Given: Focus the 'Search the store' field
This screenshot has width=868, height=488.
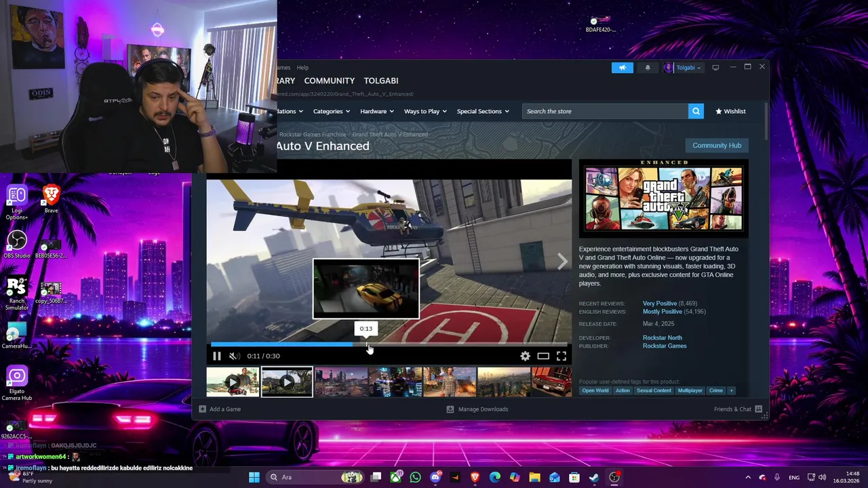Looking at the screenshot, I should (x=605, y=111).
